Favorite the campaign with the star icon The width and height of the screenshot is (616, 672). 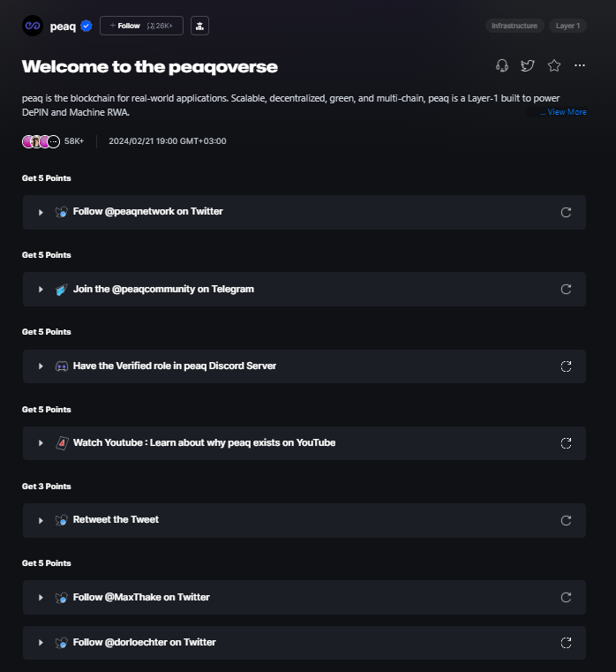pos(554,65)
